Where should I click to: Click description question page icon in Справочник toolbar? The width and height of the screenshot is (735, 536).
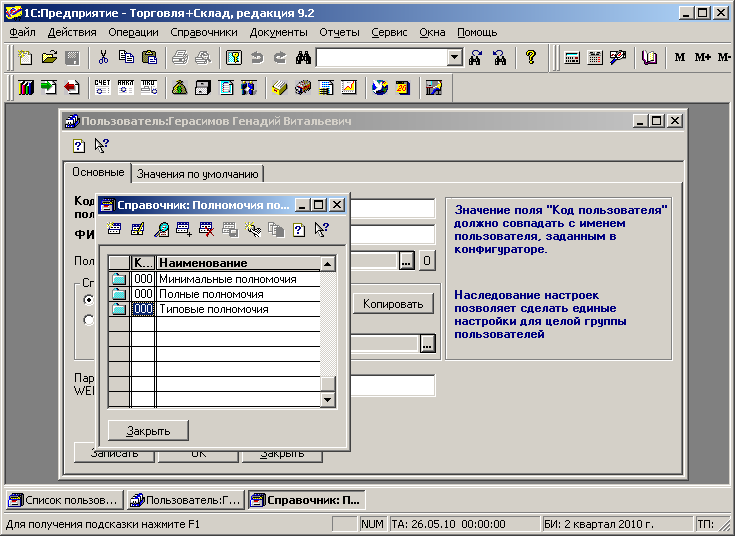[x=299, y=229]
